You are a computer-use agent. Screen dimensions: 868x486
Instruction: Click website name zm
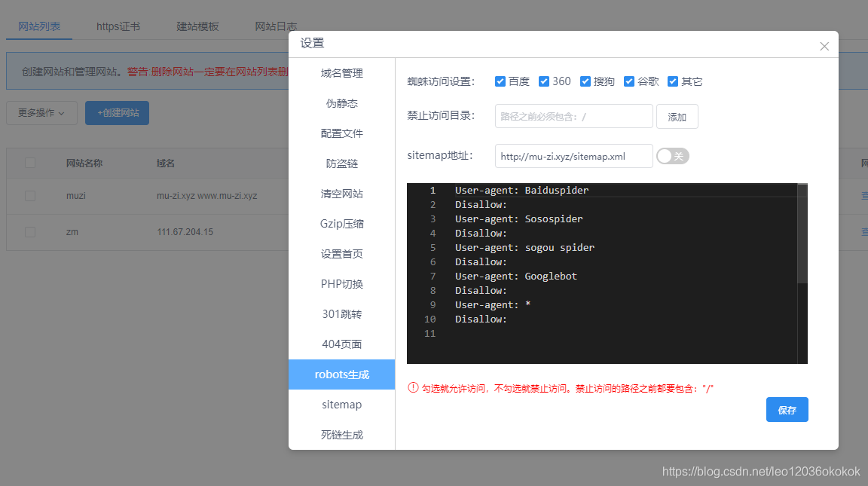click(x=72, y=232)
